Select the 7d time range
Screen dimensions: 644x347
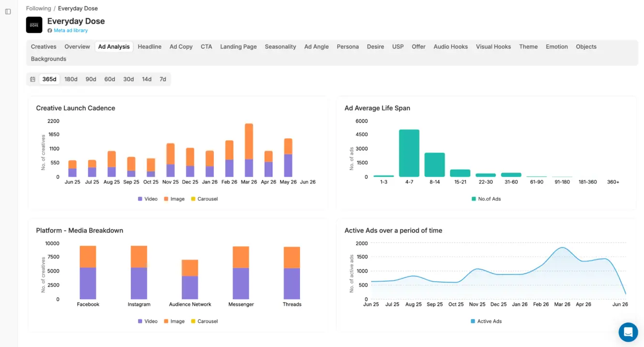coord(163,79)
